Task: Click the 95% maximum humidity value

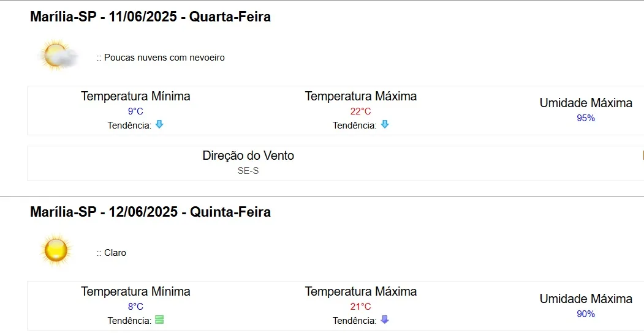Action: [586, 118]
